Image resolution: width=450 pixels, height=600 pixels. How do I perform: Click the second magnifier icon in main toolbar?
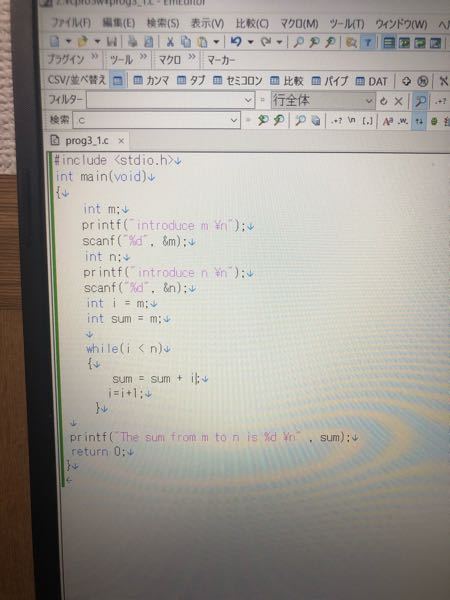tap(314, 42)
